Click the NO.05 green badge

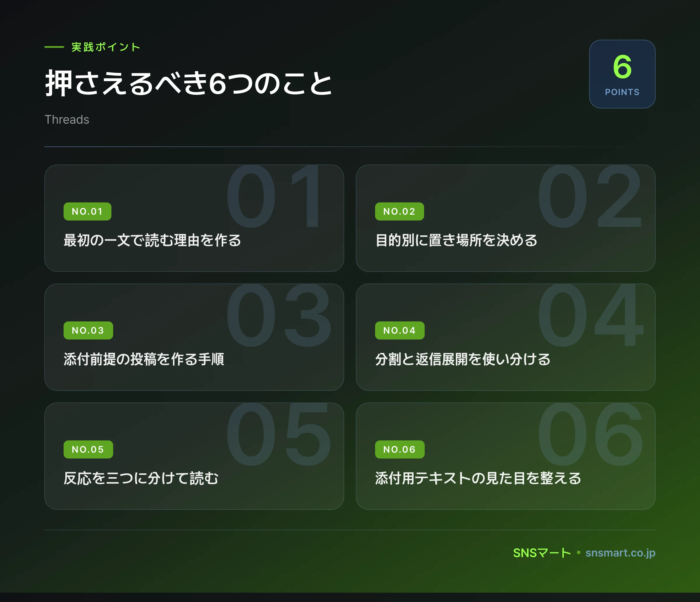[x=88, y=449]
